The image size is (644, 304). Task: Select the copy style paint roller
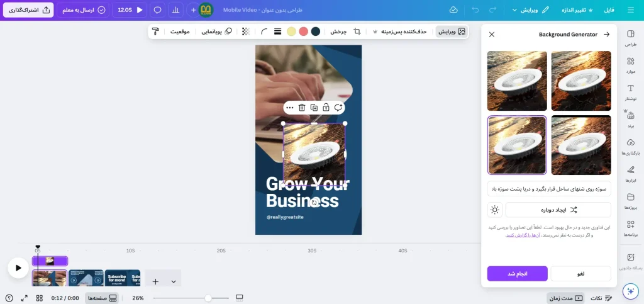pyautogui.click(x=156, y=31)
